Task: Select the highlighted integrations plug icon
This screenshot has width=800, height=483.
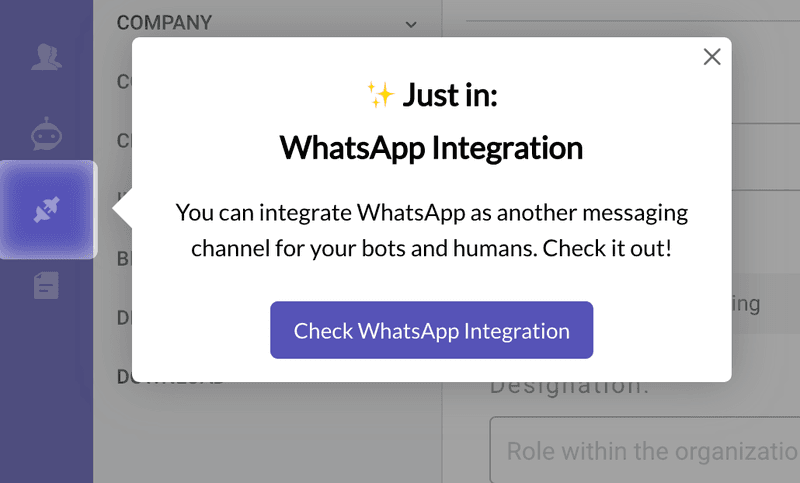Action: (x=48, y=209)
